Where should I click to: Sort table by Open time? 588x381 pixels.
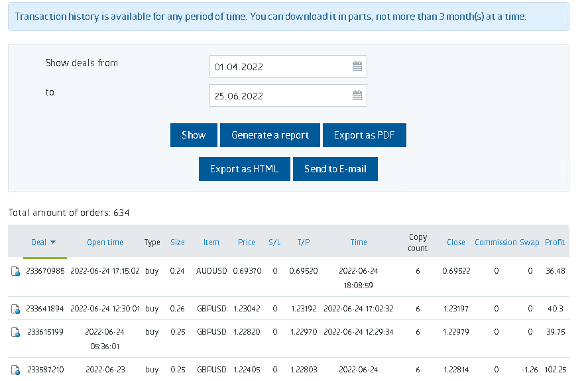(x=105, y=243)
